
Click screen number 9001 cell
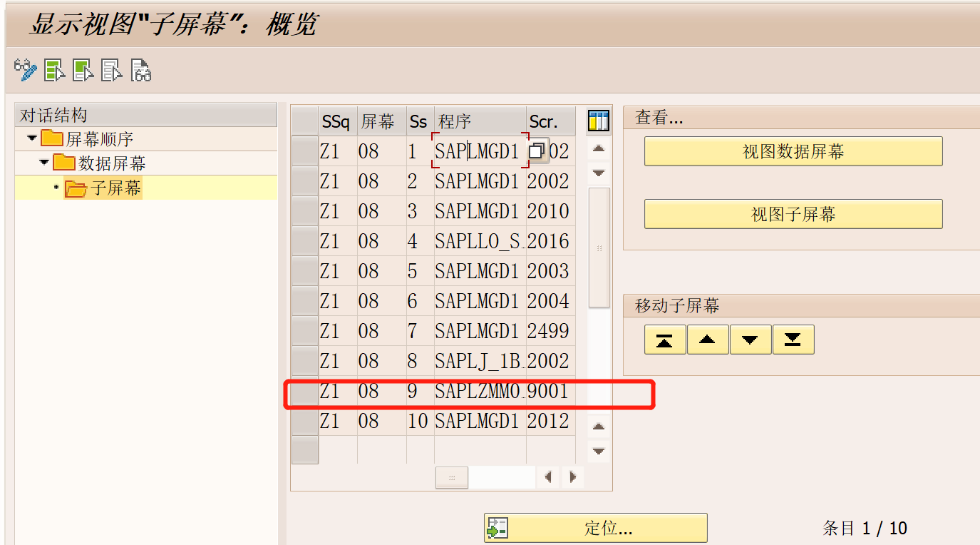[551, 391]
